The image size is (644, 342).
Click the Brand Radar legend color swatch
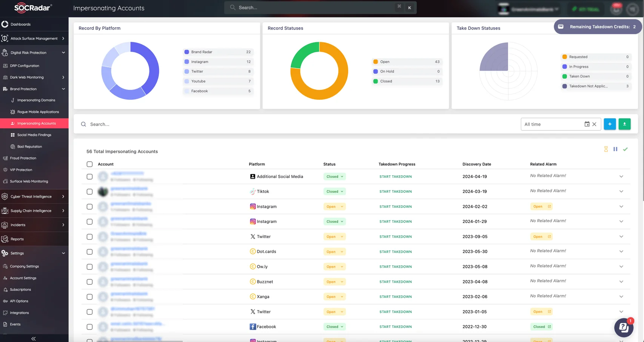[186, 52]
